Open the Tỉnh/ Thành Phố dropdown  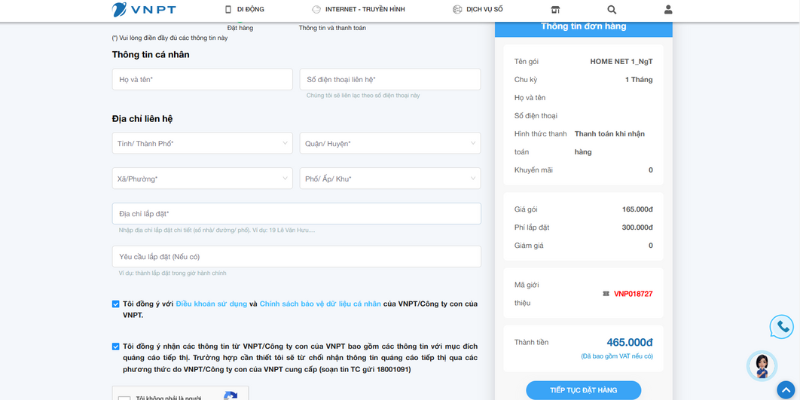coord(202,143)
